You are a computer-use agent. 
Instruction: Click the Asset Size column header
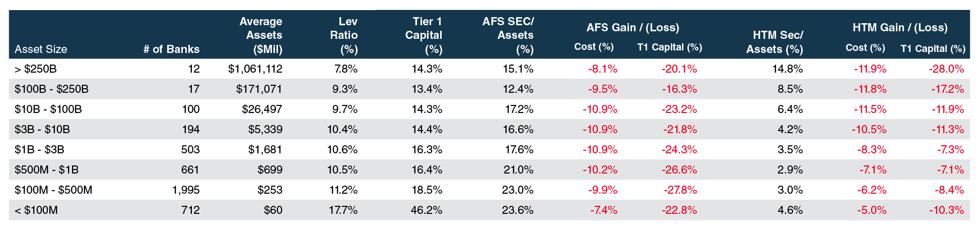coord(41,49)
